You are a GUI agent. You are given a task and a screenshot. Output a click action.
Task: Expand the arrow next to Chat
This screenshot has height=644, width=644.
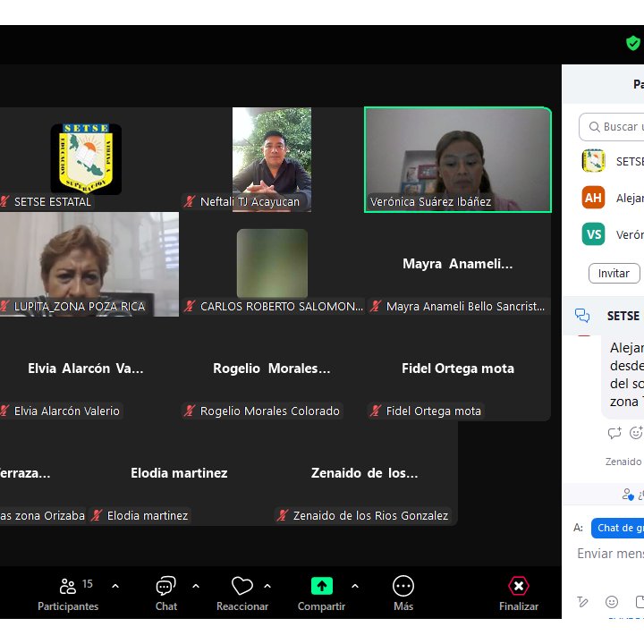pyautogui.click(x=196, y=586)
